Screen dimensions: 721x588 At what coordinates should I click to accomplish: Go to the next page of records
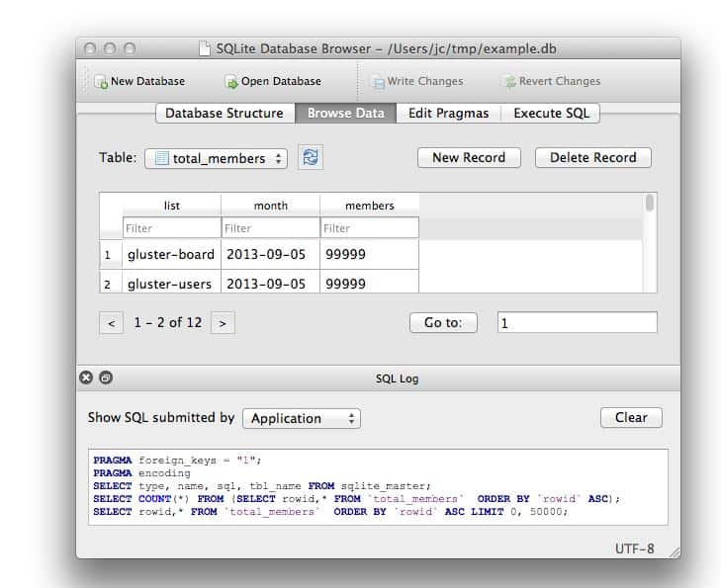[x=223, y=323]
